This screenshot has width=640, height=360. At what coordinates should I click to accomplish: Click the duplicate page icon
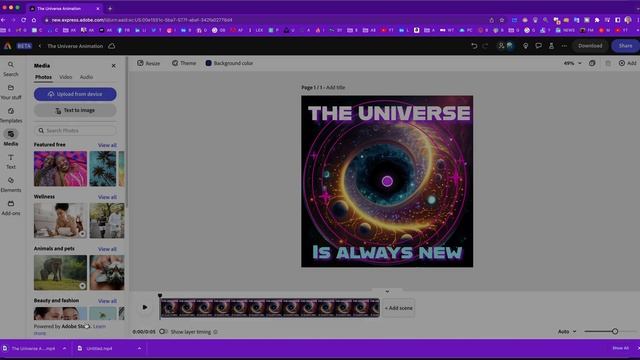(x=592, y=63)
